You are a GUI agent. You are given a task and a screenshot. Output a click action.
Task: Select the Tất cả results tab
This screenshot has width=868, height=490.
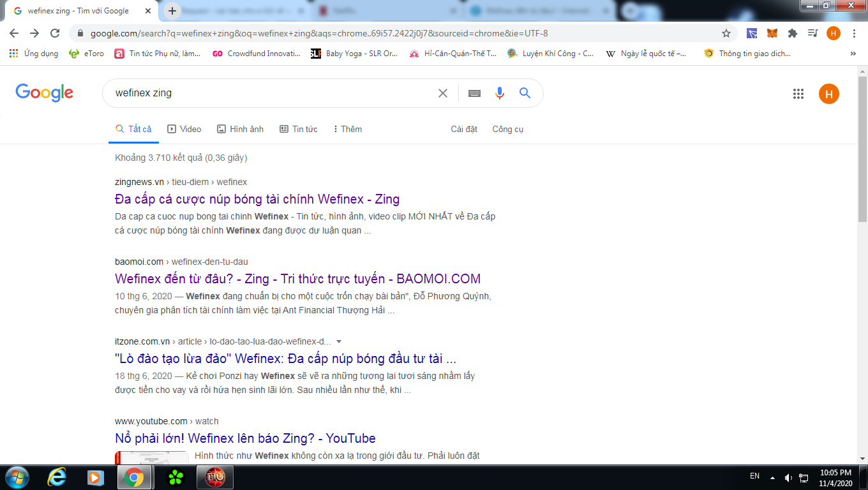pyautogui.click(x=133, y=129)
